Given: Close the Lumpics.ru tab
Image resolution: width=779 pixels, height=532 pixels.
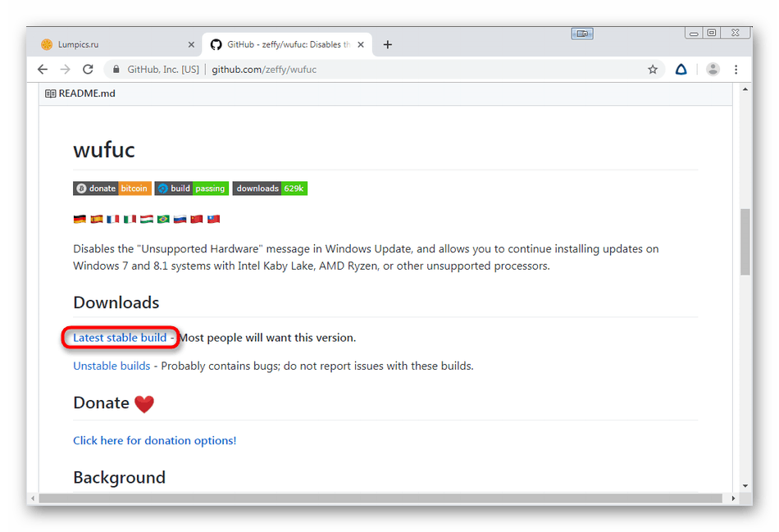Looking at the screenshot, I should pyautogui.click(x=191, y=45).
